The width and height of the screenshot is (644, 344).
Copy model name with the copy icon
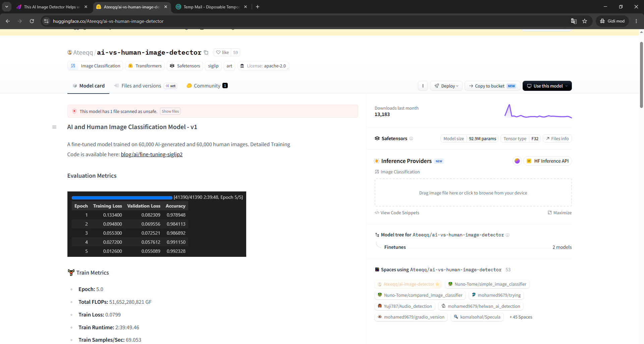206,52
